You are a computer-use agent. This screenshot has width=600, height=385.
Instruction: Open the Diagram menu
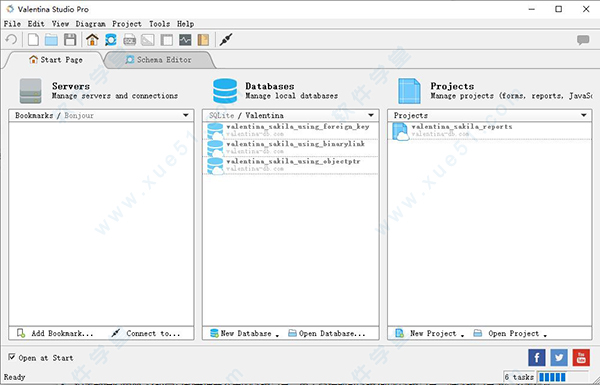pyautogui.click(x=90, y=24)
